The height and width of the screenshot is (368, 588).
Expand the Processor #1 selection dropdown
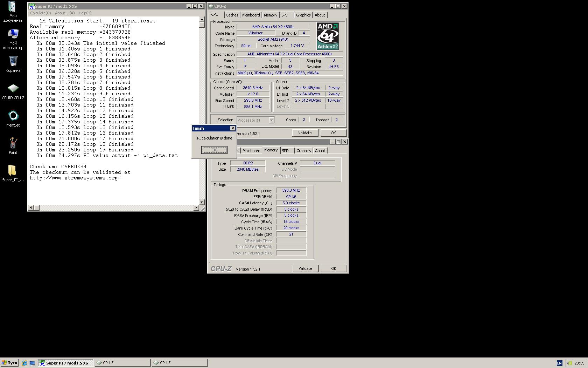(x=271, y=120)
